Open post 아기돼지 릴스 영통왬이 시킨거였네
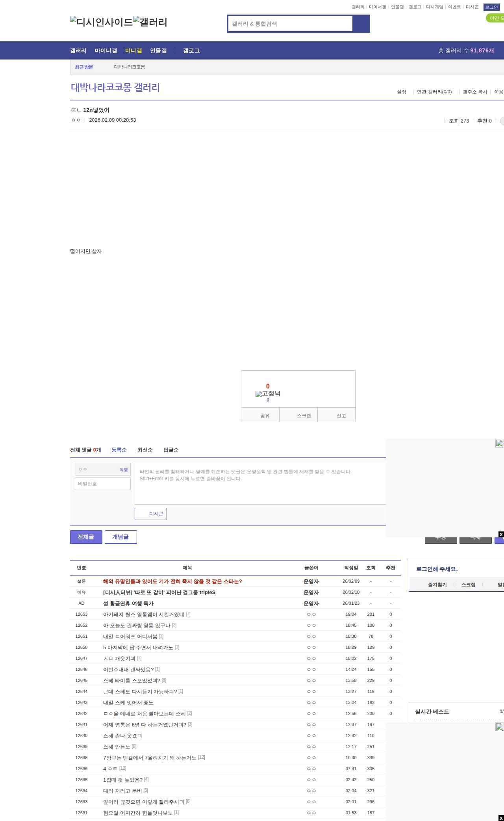The width and height of the screenshot is (504, 821). [x=144, y=614]
